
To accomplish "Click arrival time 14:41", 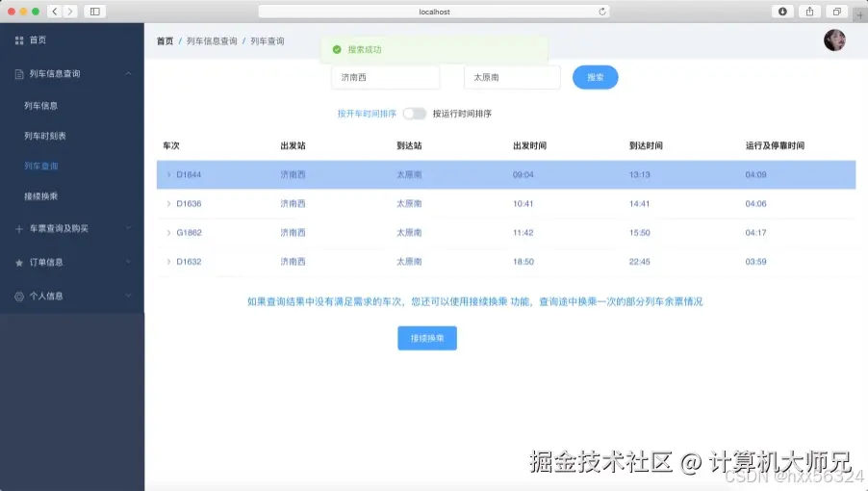I will pyautogui.click(x=639, y=204).
